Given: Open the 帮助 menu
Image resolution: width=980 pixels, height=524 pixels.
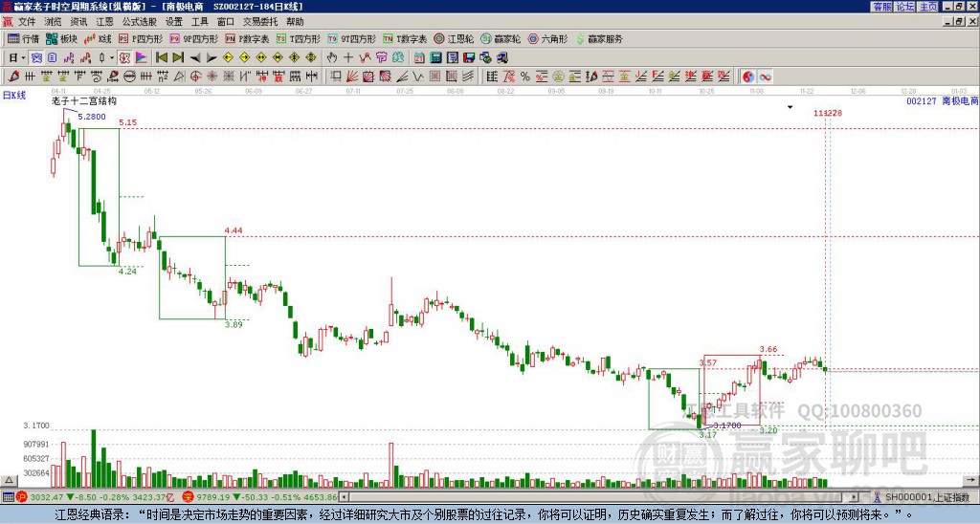Looking at the screenshot, I should coord(295,22).
